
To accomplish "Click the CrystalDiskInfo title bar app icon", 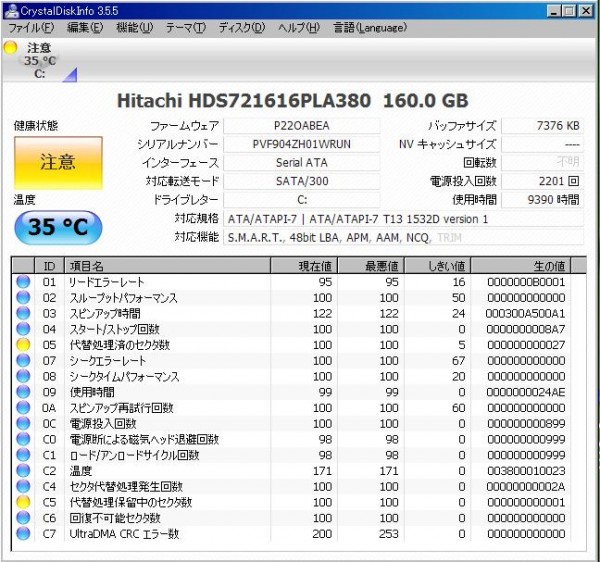I will pyautogui.click(x=11, y=10).
